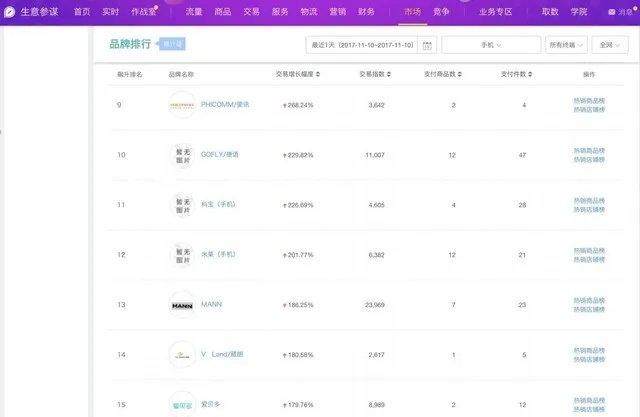The image size is (640, 417).
Task: Click the +201.77% growth value
Action: tap(298, 255)
